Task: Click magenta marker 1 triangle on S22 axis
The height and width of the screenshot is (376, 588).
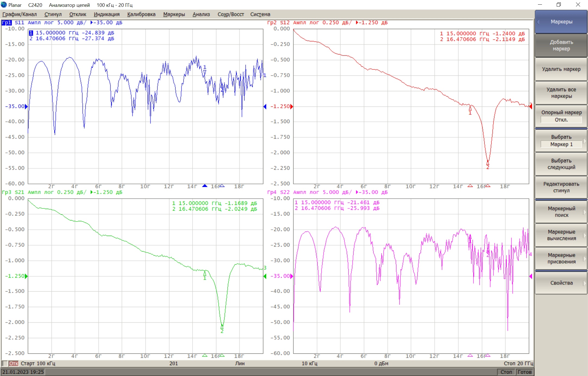Action: click(x=470, y=356)
